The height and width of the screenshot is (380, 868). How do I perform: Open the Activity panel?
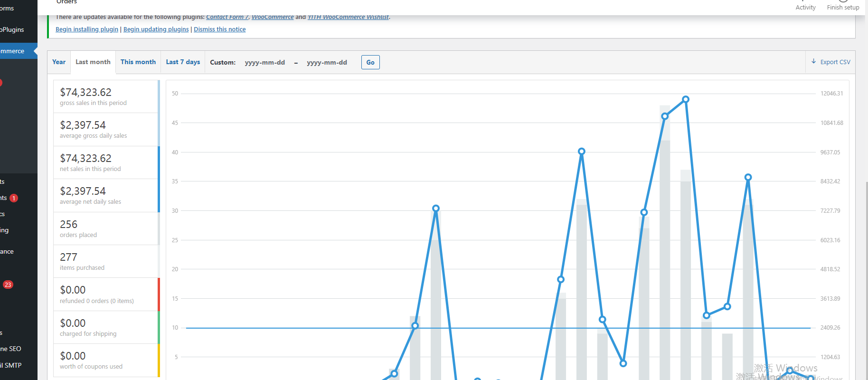click(x=806, y=6)
